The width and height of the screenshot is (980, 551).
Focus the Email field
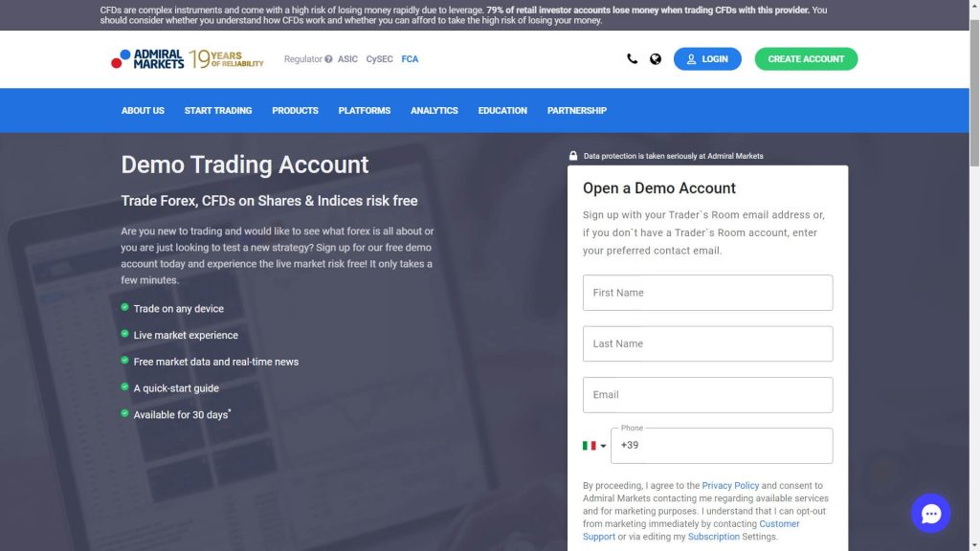point(707,395)
